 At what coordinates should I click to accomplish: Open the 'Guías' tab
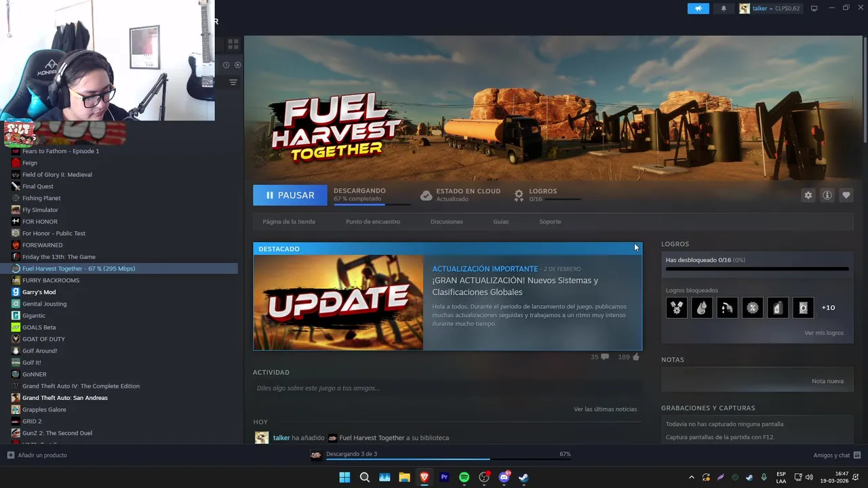(x=500, y=222)
